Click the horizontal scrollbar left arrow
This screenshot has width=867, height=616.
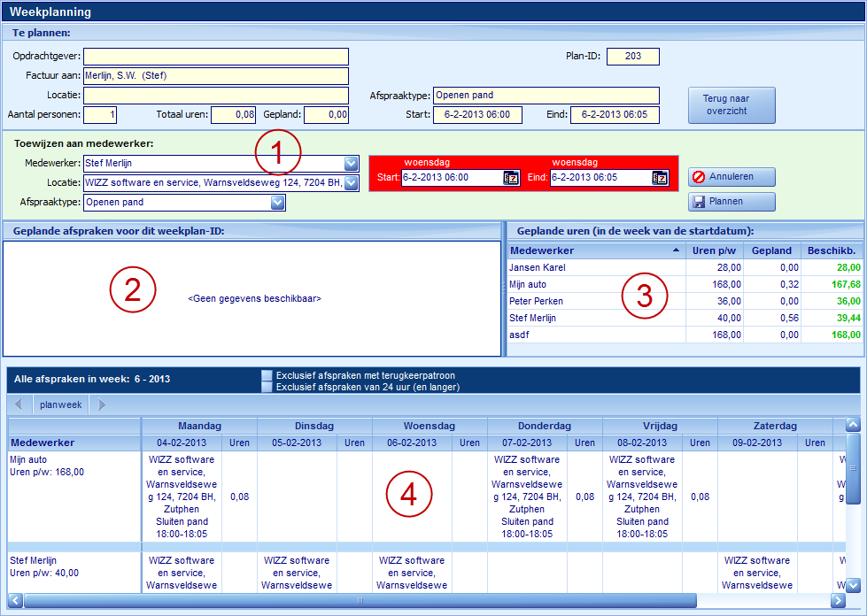pos(15,601)
